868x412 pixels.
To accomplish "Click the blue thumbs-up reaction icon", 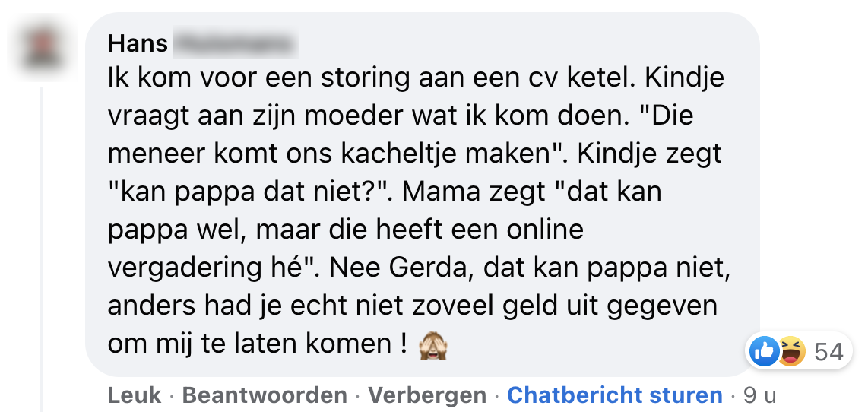I will point(763,351).
